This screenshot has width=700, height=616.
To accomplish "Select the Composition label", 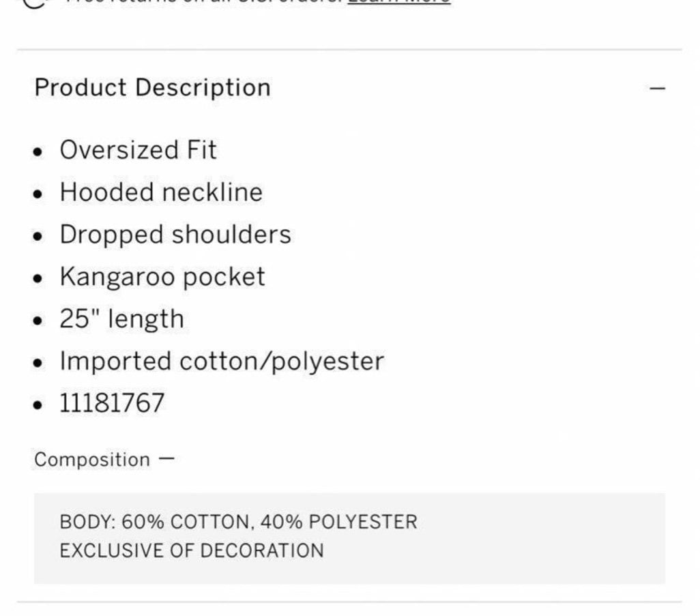I will tap(92, 459).
